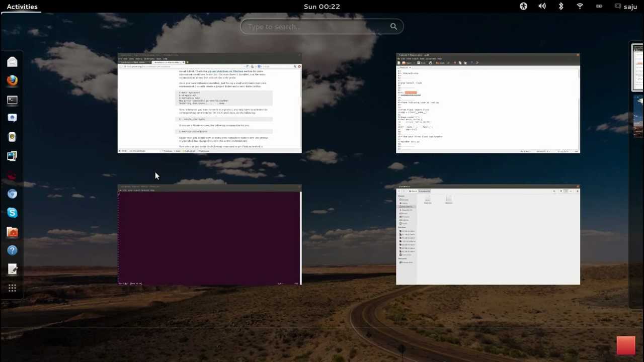Select the purple terminal window thumbnail
The width and height of the screenshot is (644, 362).
209,235
